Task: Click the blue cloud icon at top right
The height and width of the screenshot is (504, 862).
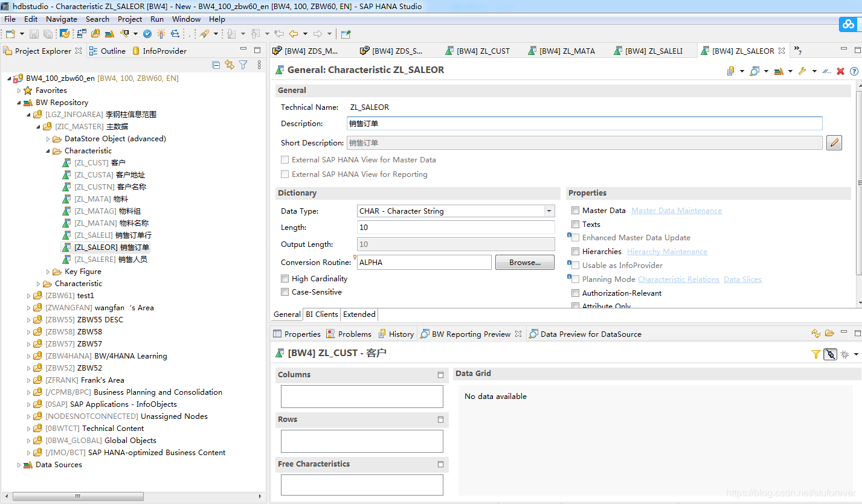Action: (849, 24)
